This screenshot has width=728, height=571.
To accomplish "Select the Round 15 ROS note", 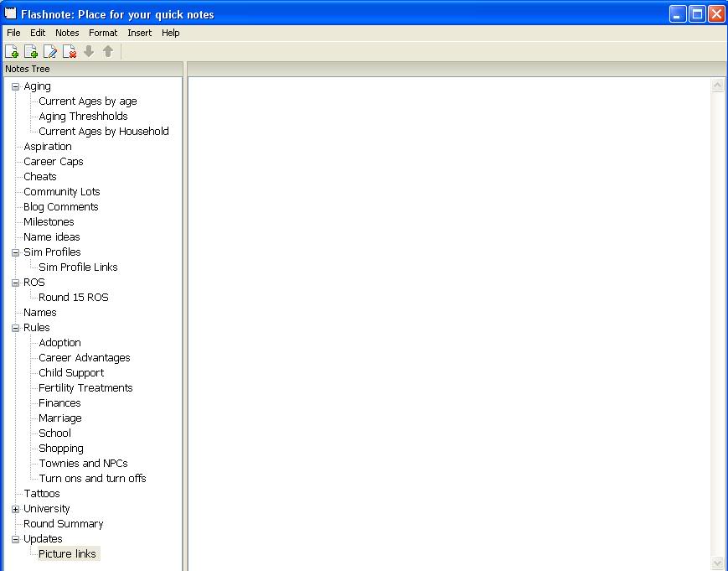I will pos(74,298).
